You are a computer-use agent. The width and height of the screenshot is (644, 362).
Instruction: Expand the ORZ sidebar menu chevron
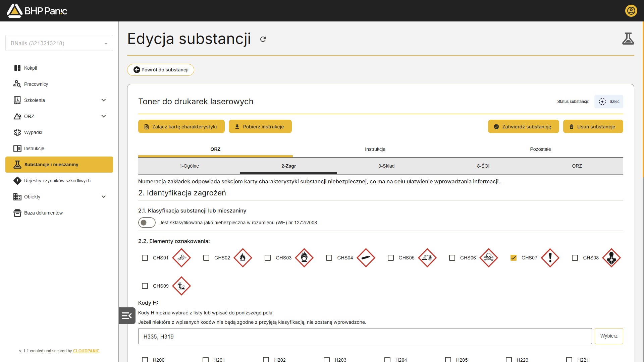(104, 116)
